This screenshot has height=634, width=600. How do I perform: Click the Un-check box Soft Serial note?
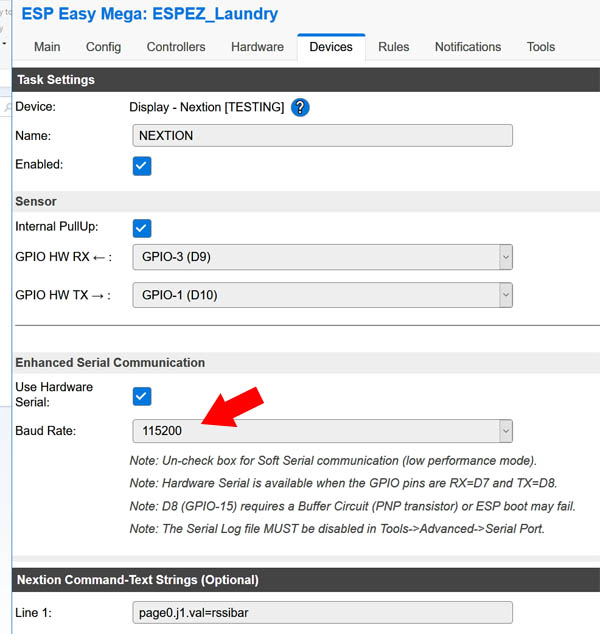(x=333, y=461)
